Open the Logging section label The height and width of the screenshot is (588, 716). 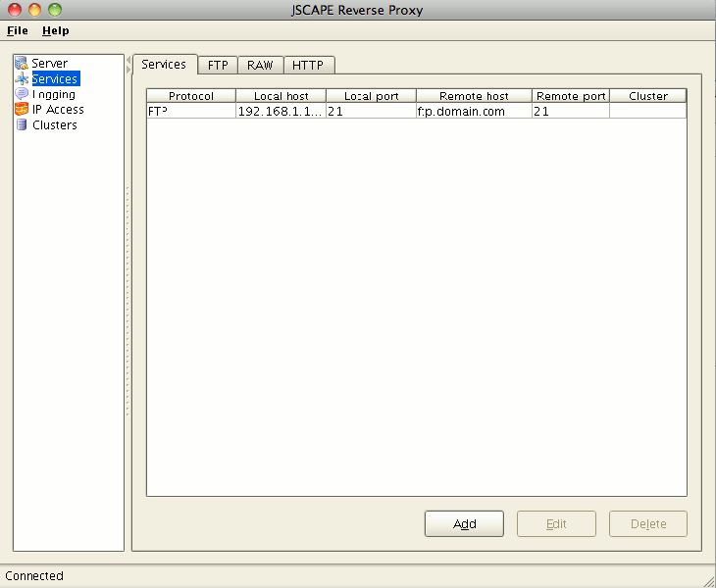click(x=54, y=94)
